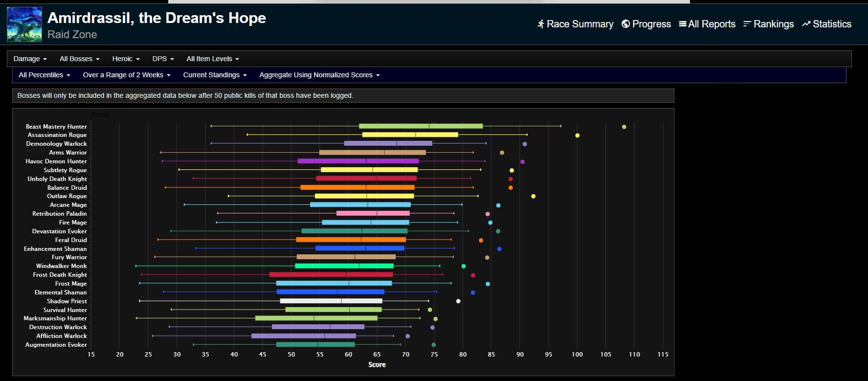
Task: Expand the All Bosses dropdown
Action: tap(79, 59)
